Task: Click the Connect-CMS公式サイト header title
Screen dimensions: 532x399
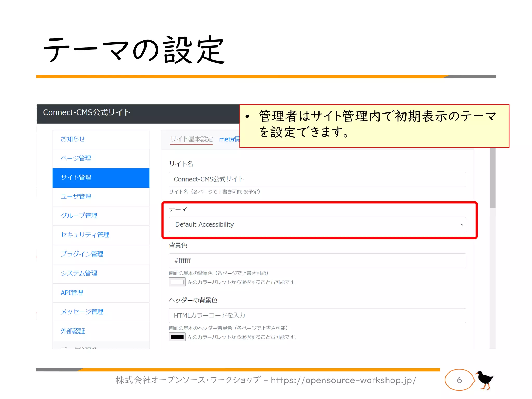Action: tap(87, 112)
